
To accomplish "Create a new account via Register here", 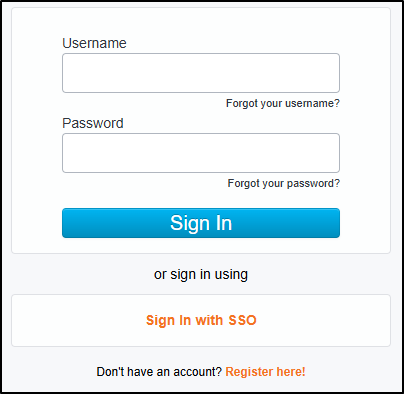I will 265,372.
